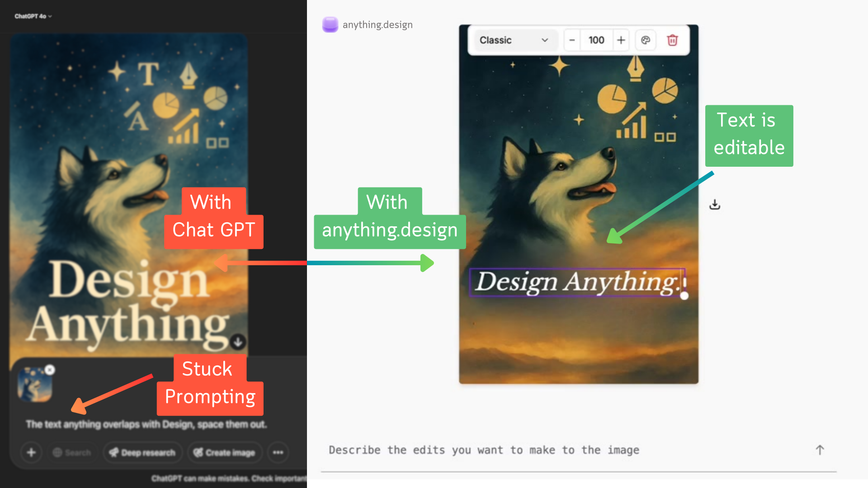
Task: Click the font size value 100
Action: (x=596, y=40)
